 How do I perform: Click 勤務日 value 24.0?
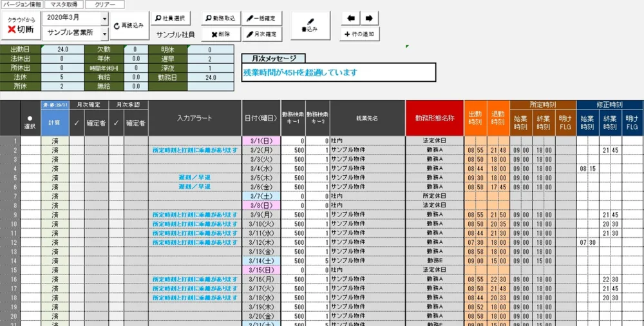click(210, 77)
